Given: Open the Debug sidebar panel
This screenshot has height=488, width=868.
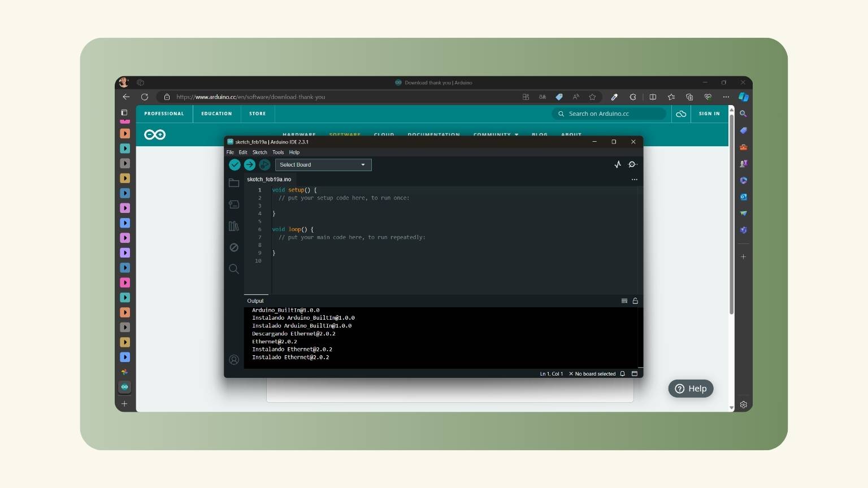Looking at the screenshot, I should coord(234,247).
